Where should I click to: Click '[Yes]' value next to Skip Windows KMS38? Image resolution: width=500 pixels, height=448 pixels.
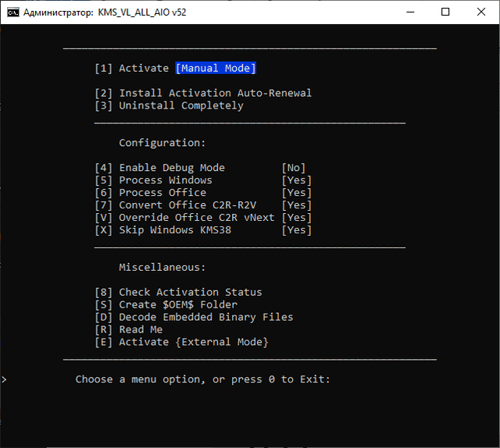[297, 230]
